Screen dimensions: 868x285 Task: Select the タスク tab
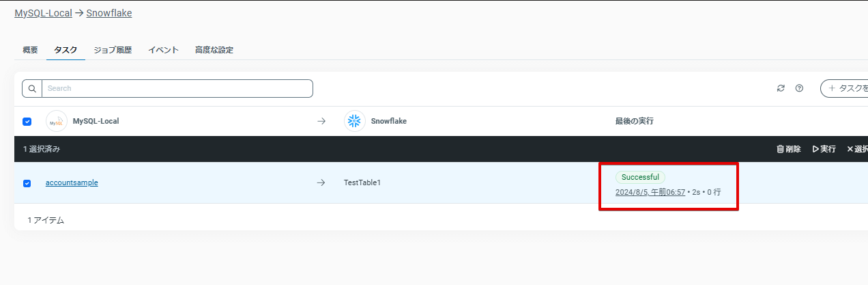click(66, 50)
